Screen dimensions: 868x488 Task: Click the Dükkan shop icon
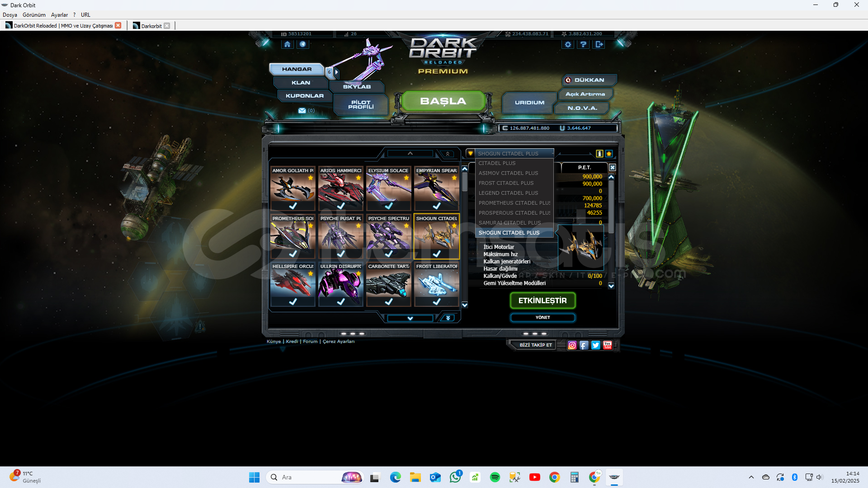click(568, 80)
